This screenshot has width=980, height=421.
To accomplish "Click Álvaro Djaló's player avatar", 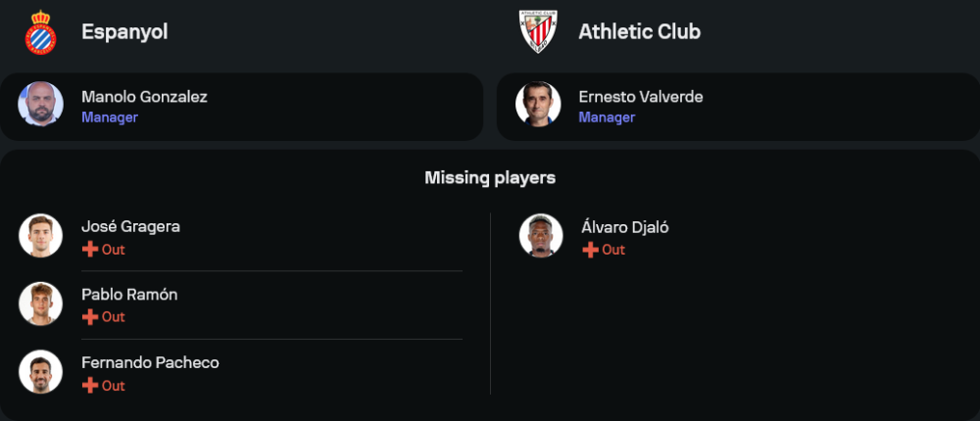I will click(x=541, y=236).
